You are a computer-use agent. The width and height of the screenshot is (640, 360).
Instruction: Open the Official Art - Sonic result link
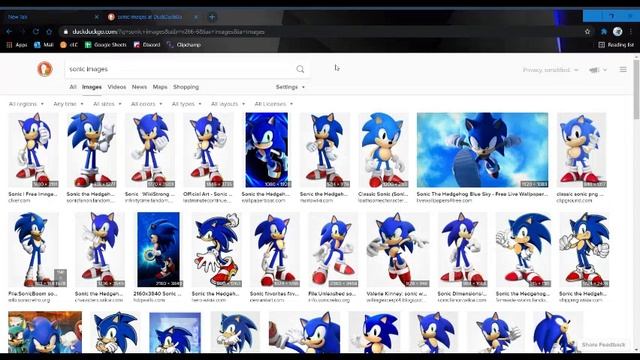click(x=208, y=194)
